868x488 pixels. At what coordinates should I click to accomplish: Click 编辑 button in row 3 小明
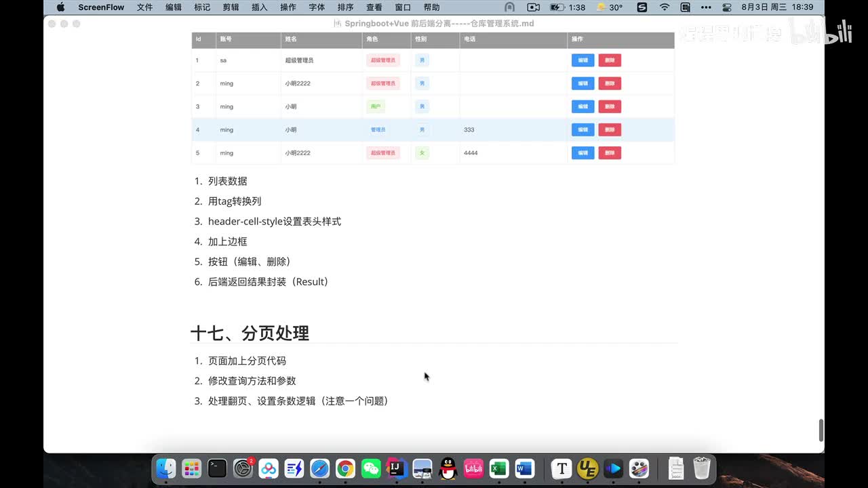pyautogui.click(x=583, y=106)
